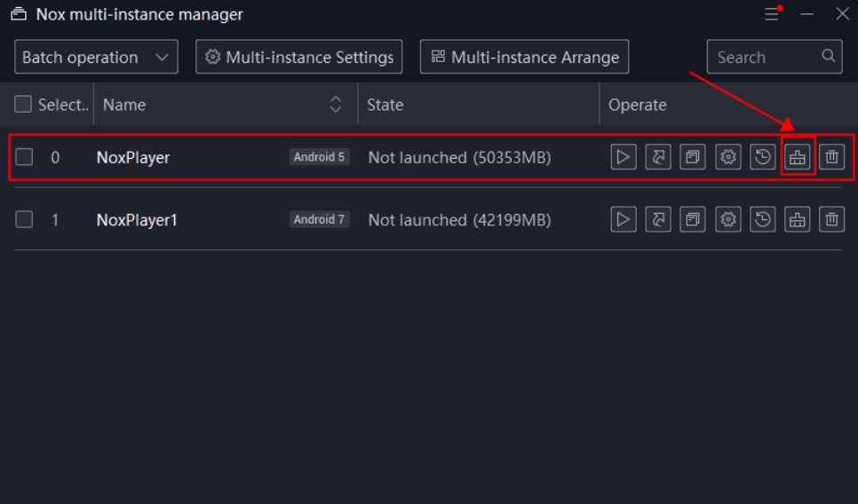
Task: Open the hamburger menu with red dot
Action: (x=773, y=13)
